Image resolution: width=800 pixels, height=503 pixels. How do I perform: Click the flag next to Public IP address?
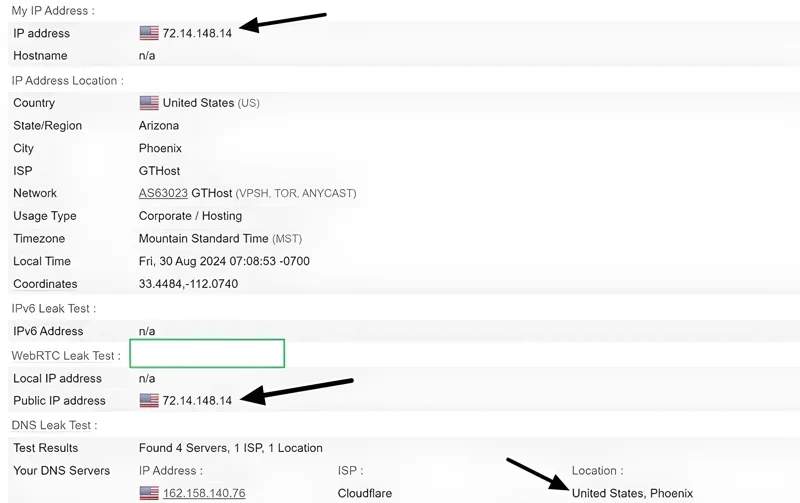(149, 400)
